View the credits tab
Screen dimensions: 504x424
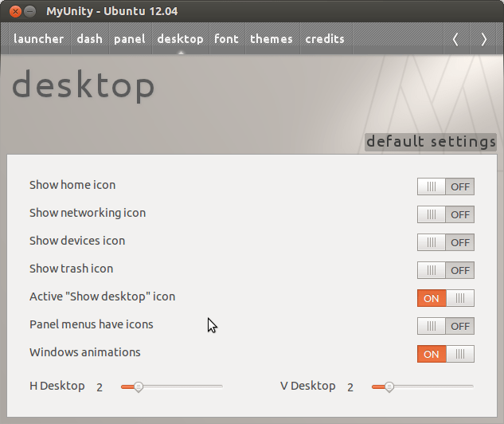pos(325,39)
